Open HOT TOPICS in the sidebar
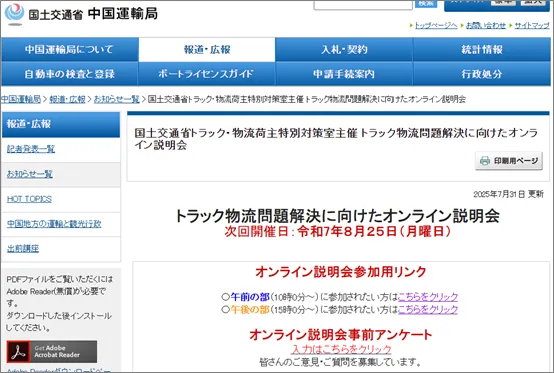 coord(29,199)
